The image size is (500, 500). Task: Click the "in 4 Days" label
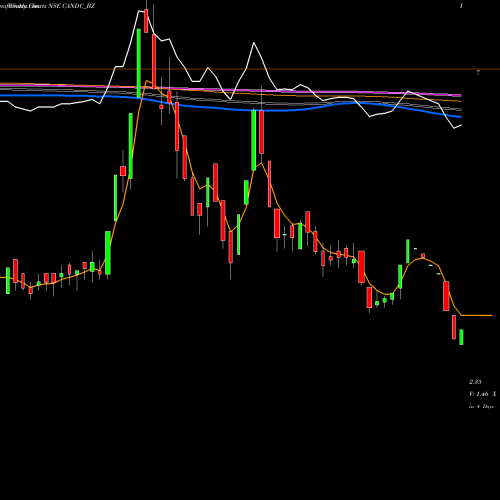click(x=481, y=406)
